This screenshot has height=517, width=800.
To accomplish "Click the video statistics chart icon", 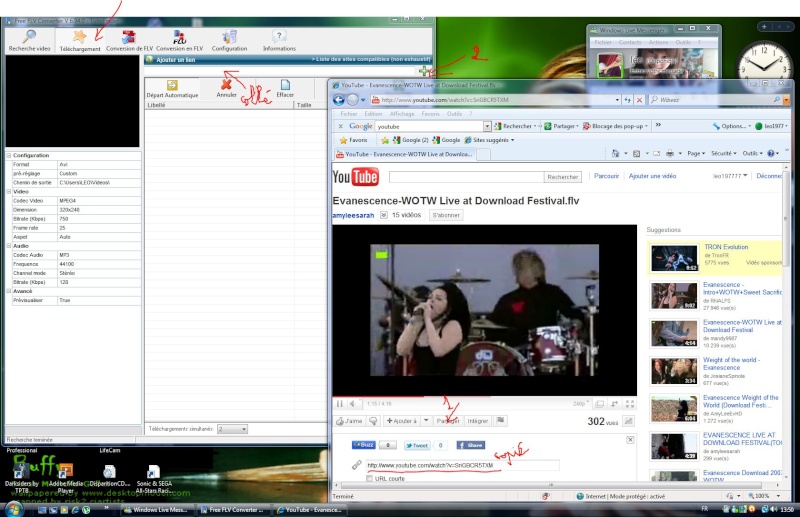I will 629,421.
